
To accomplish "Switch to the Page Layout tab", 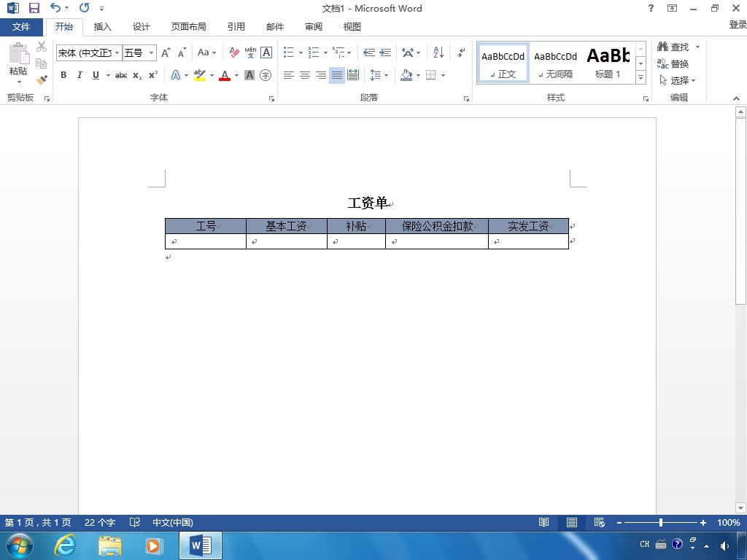I will coord(189,27).
